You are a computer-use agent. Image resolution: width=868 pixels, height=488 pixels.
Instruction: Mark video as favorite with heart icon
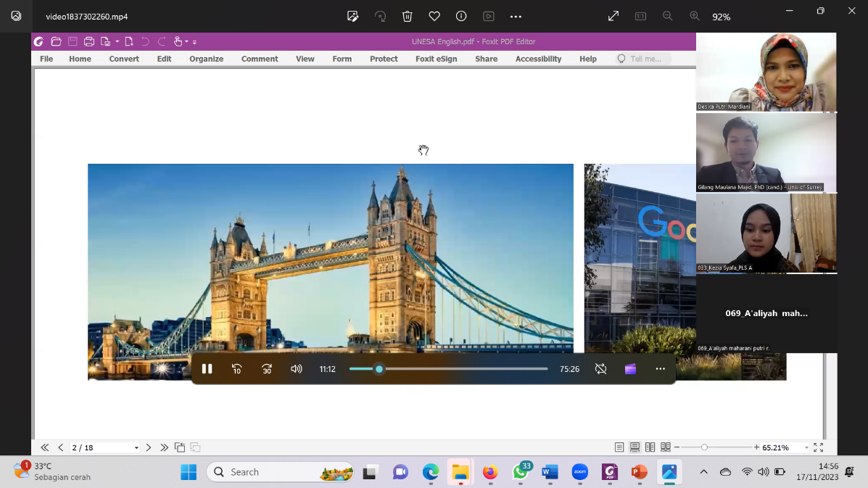click(434, 17)
